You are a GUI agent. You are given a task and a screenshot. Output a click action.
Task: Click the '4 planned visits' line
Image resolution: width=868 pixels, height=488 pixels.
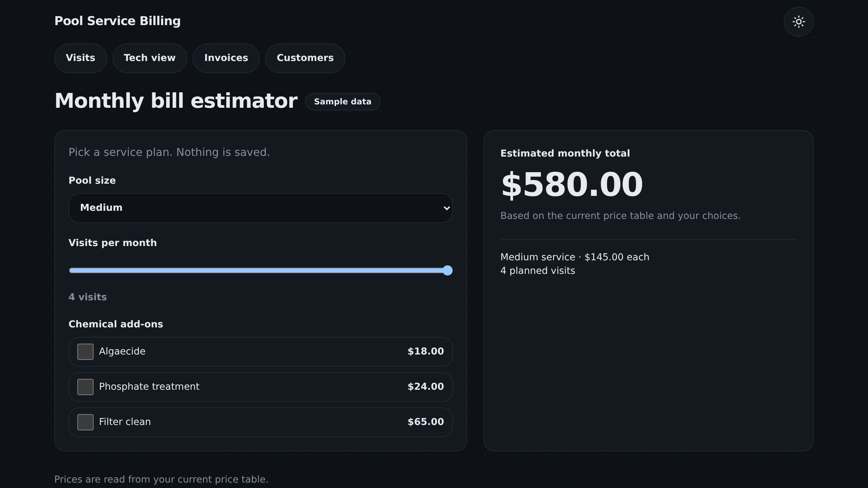[538, 271]
